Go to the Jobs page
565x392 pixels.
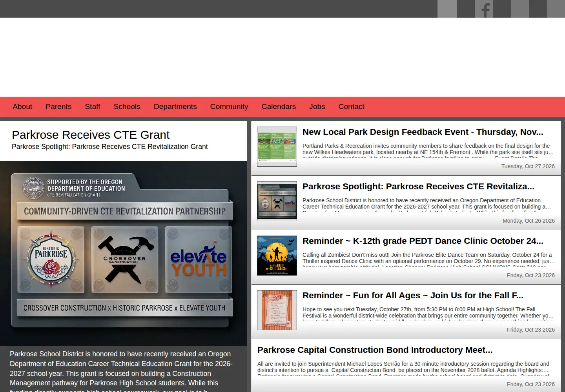coord(317,107)
